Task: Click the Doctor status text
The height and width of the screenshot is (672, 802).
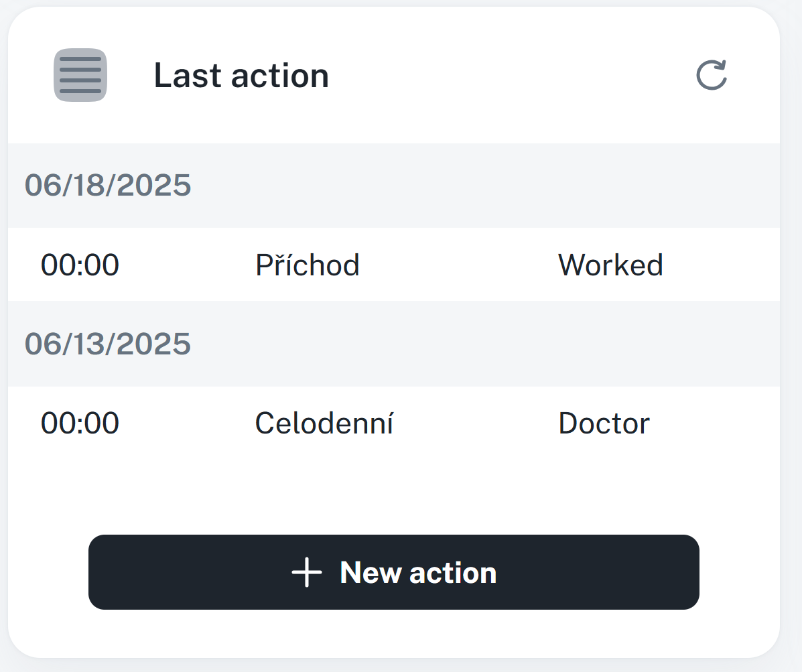Action: click(x=604, y=424)
